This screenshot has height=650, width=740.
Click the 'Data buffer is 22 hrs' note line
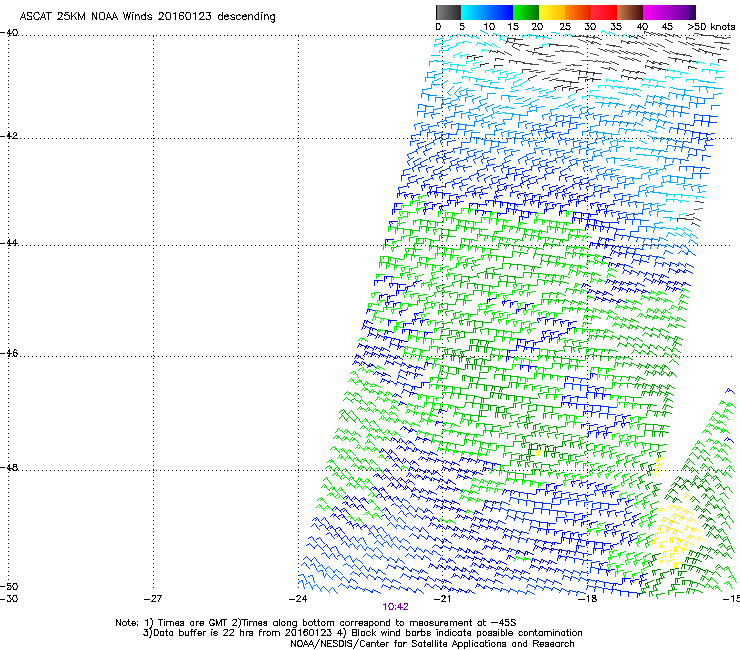[362, 633]
